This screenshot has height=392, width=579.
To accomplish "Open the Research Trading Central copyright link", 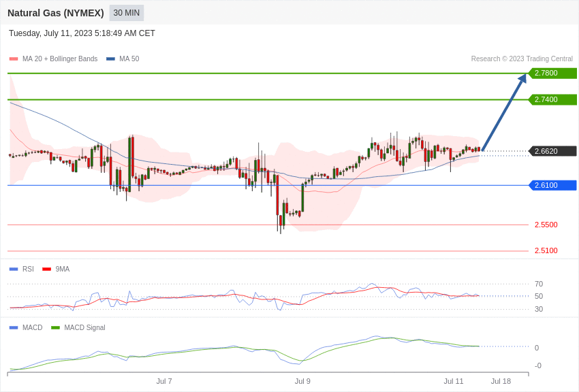I will pos(522,59).
